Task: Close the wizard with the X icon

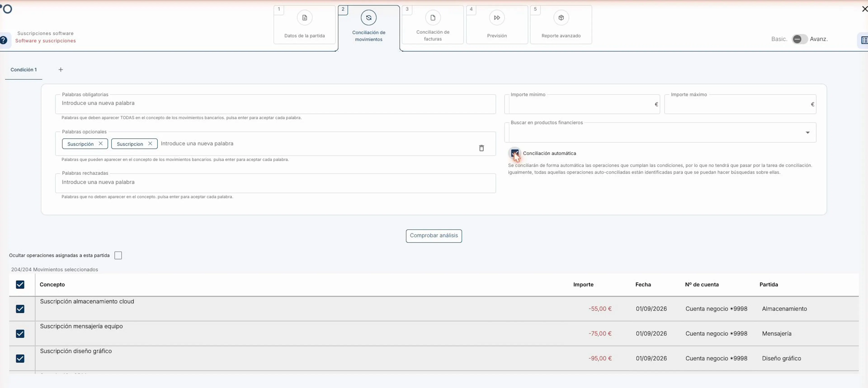Action: click(864, 9)
